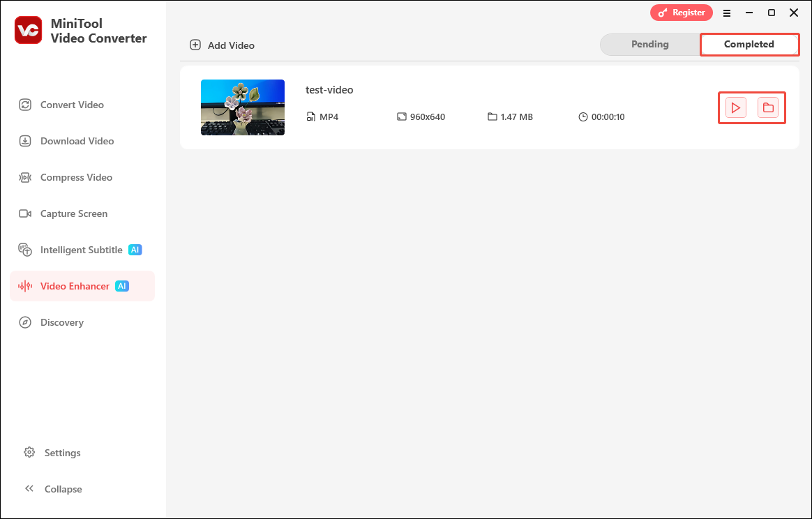Open the output folder for test-video
The width and height of the screenshot is (812, 519).
pos(769,107)
